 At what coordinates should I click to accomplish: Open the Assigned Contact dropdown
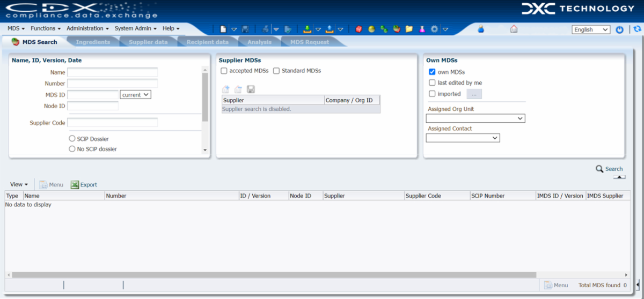pyautogui.click(x=463, y=138)
